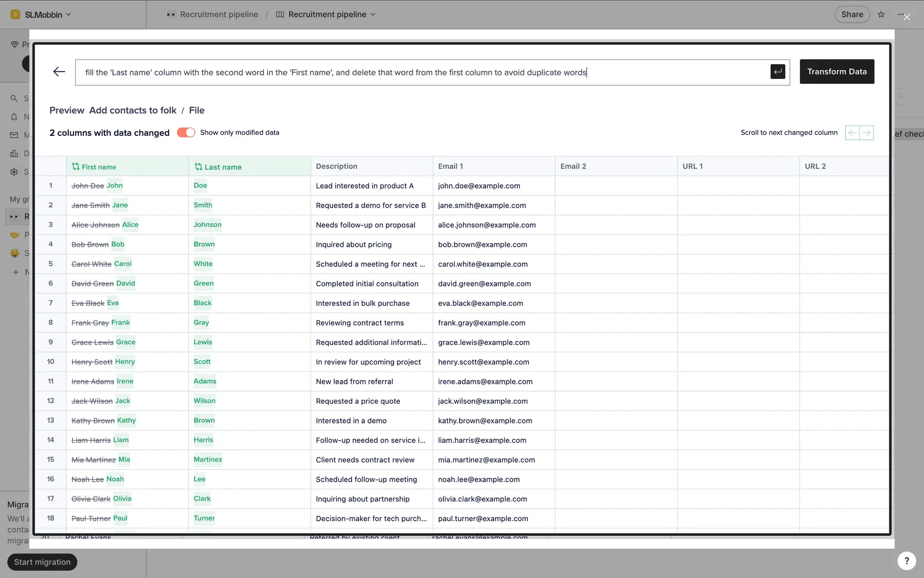Click the star favorite icon
This screenshot has height=578, width=924.
(881, 14)
